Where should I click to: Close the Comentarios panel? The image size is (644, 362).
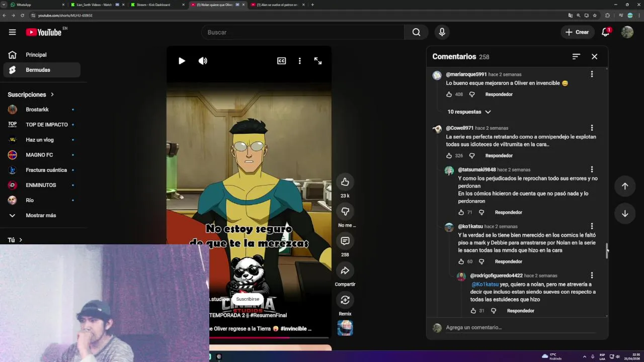(x=594, y=56)
